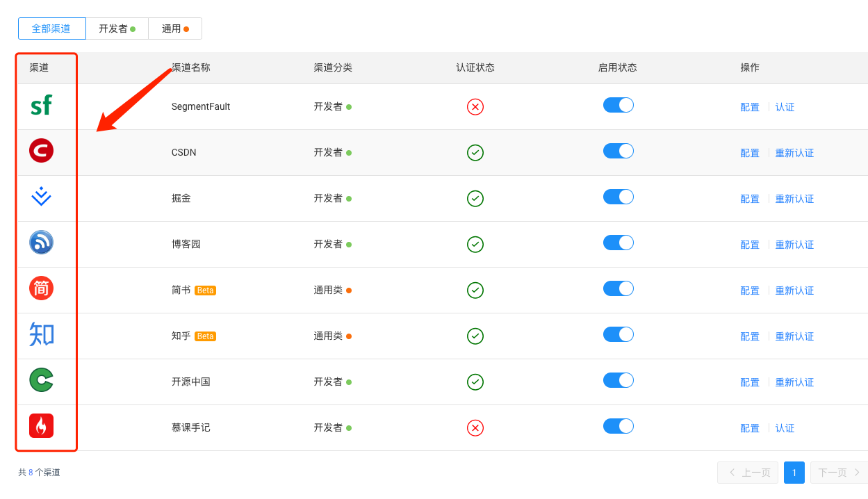Toggle the SegmentFault enable switch
868x499 pixels.
619,105
